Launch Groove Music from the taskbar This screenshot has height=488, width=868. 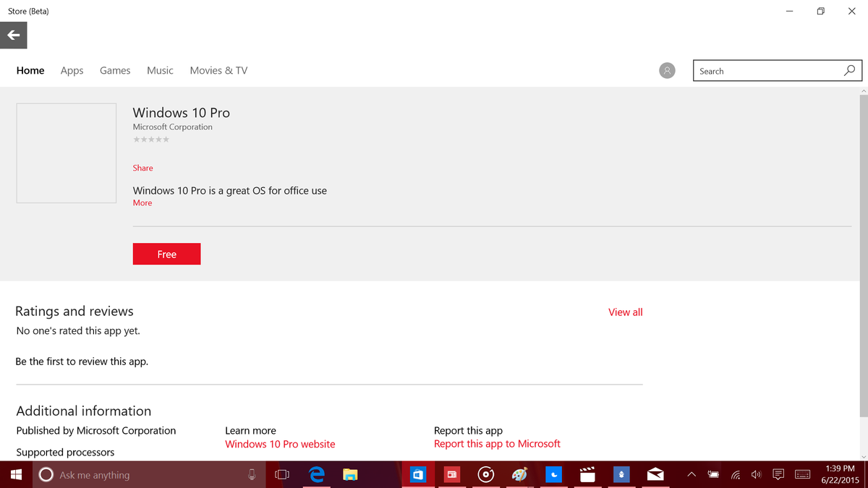point(485,474)
